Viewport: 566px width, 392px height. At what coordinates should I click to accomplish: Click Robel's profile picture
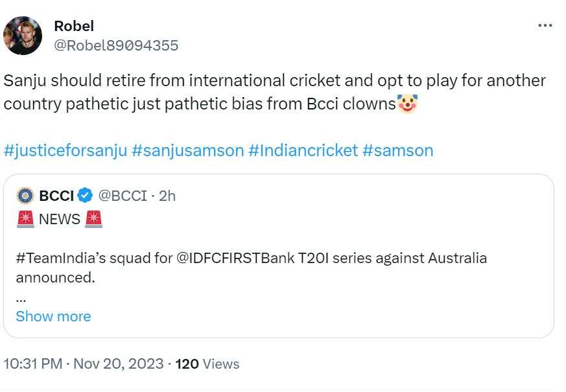tap(23, 36)
